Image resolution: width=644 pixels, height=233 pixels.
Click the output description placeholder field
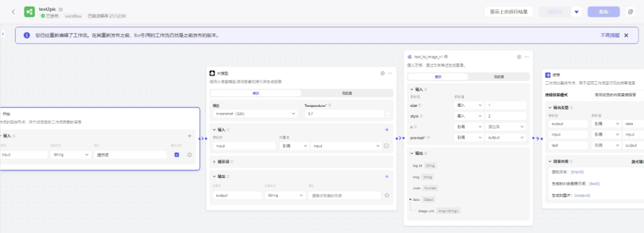click(x=345, y=195)
